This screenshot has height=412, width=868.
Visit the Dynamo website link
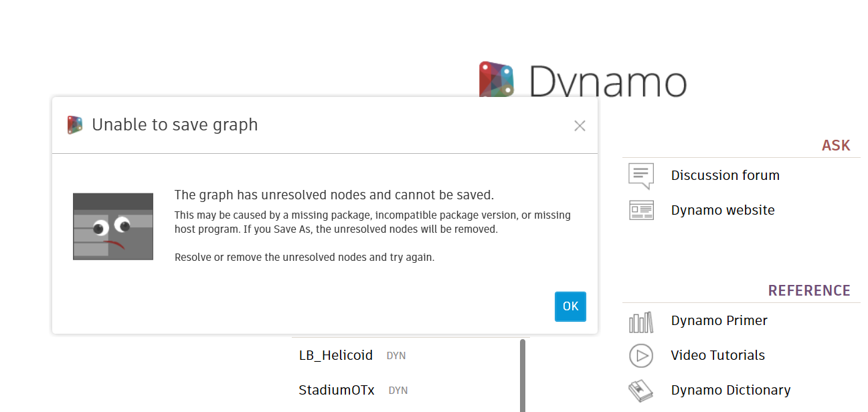point(723,210)
